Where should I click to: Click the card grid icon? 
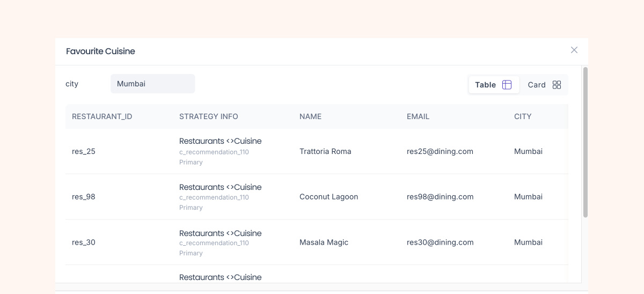pos(557,85)
